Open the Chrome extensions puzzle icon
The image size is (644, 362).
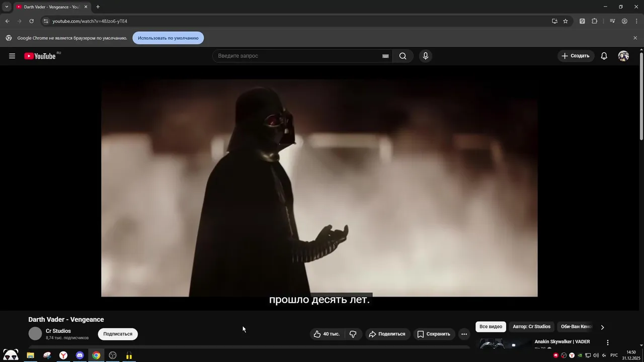coord(594,21)
